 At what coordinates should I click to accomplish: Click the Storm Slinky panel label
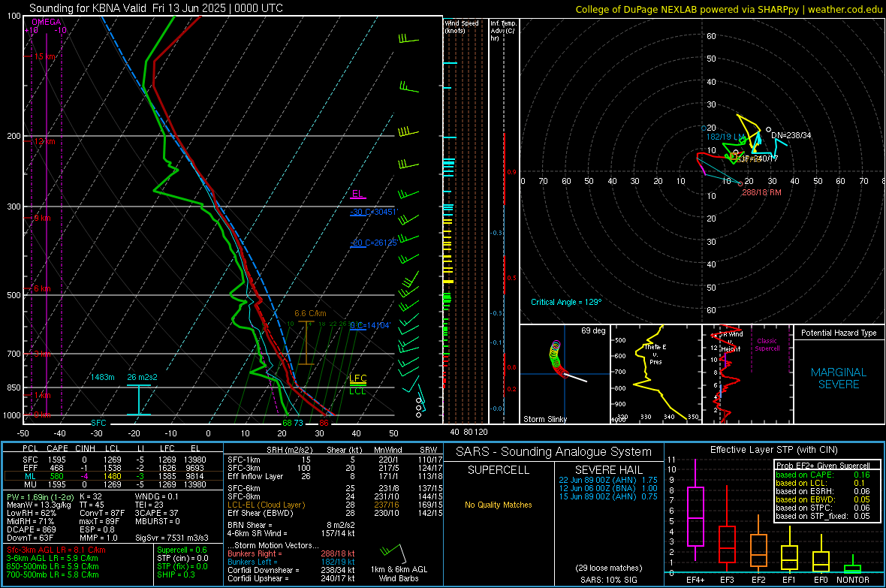click(x=545, y=419)
